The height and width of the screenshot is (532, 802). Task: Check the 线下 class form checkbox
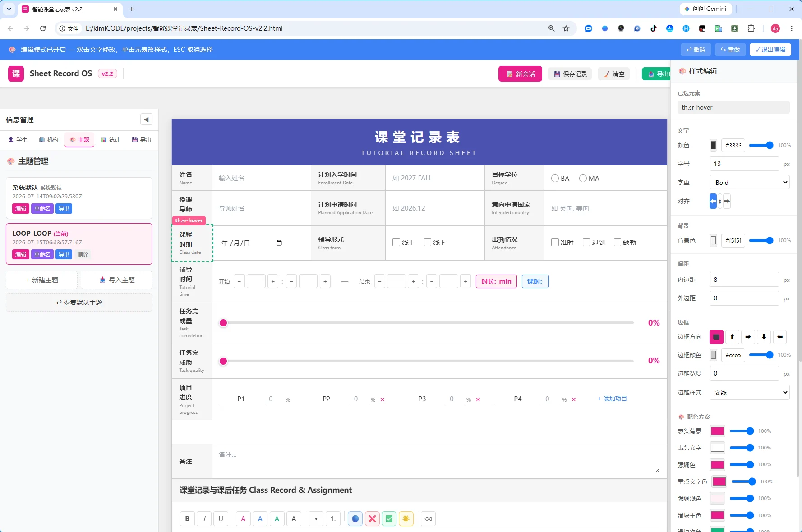[x=428, y=243]
